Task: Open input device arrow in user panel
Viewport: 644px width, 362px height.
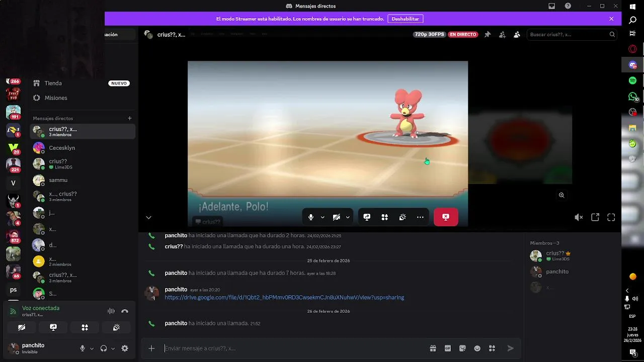Action: point(92,348)
